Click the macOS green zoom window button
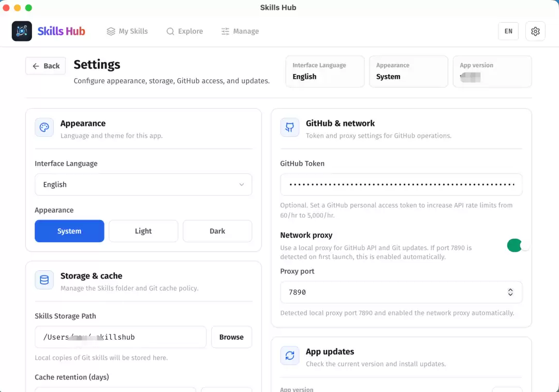Image resolution: width=559 pixels, height=392 pixels. (x=28, y=7)
